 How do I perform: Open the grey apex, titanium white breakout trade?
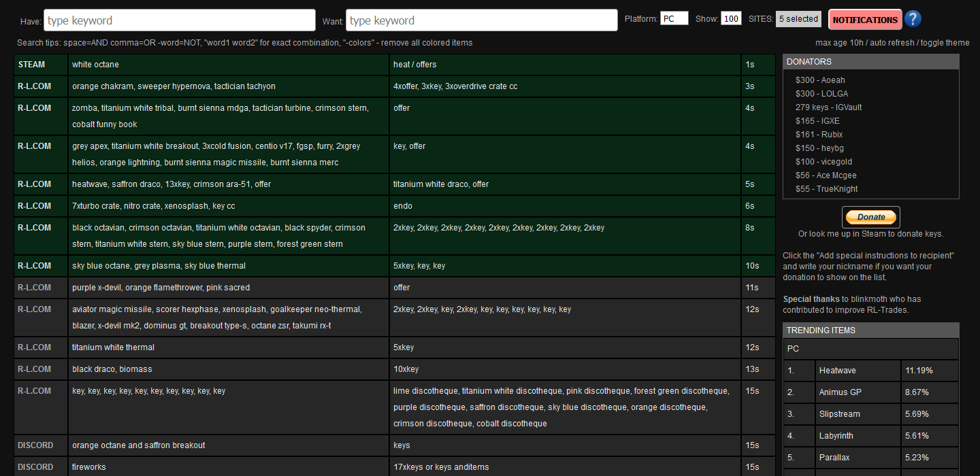[229, 154]
